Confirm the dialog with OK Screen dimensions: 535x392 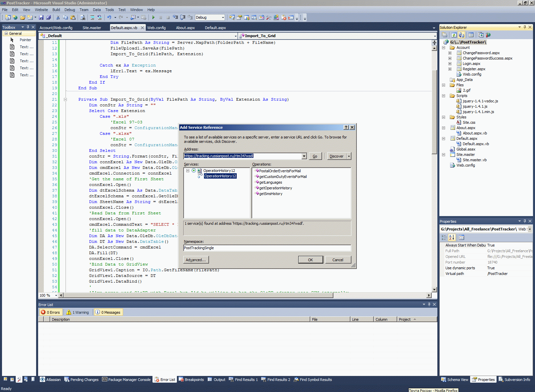pos(311,260)
